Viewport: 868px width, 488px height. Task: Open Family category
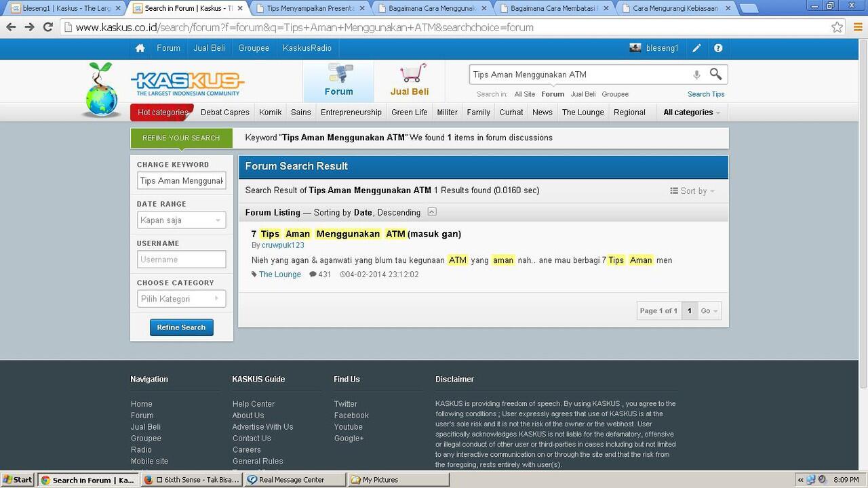click(x=478, y=113)
